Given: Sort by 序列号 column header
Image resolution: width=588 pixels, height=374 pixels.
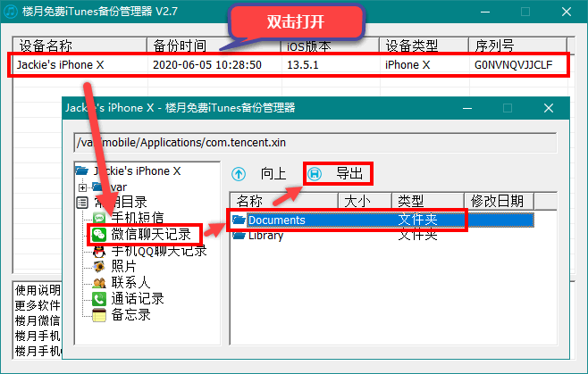Looking at the screenshot, I should [x=517, y=46].
